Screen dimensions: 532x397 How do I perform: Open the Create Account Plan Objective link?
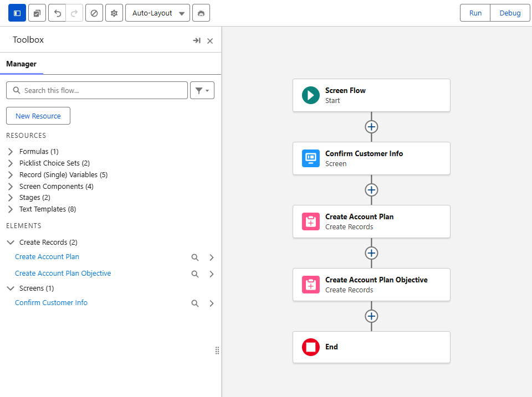(63, 274)
